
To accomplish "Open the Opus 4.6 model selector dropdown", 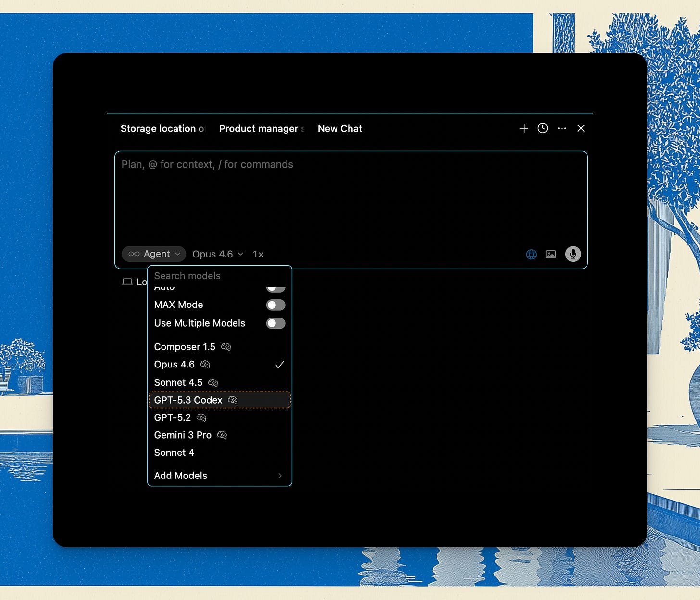I will tap(218, 254).
